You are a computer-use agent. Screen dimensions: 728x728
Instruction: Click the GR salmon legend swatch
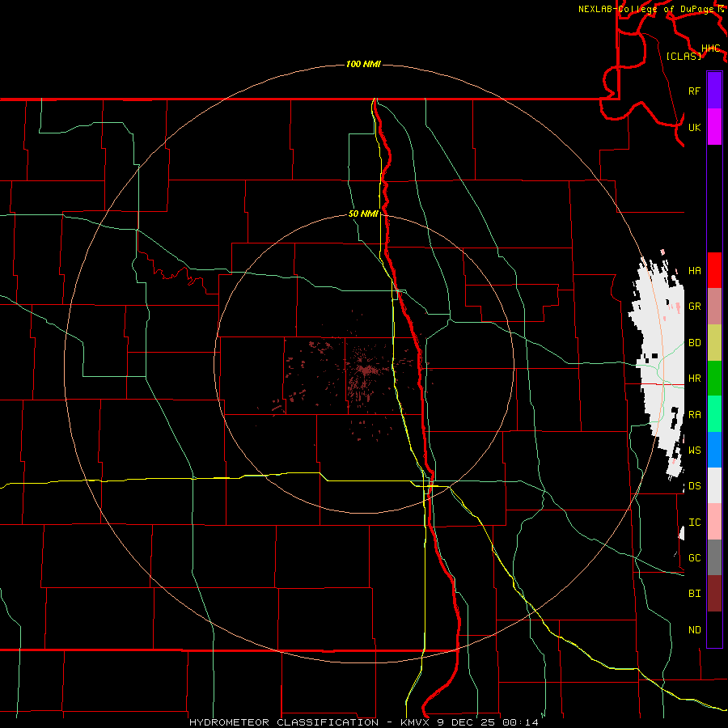[714, 306]
